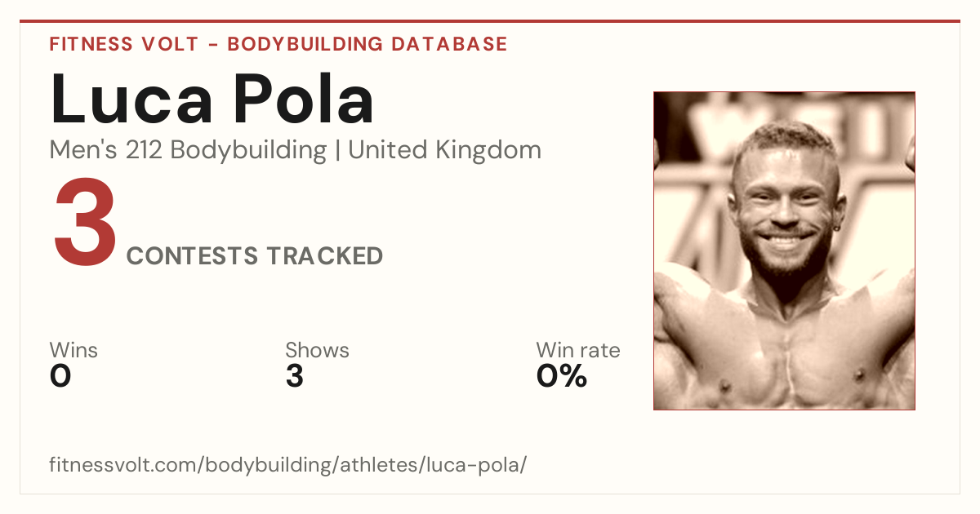Select the Shows value 3
Screen dimensions: 980x514
(x=295, y=376)
